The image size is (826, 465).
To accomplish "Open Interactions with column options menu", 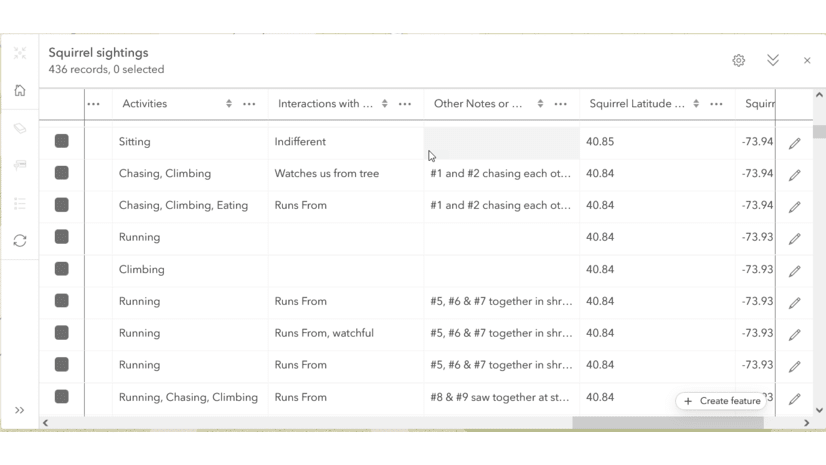I will pyautogui.click(x=405, y=104).
